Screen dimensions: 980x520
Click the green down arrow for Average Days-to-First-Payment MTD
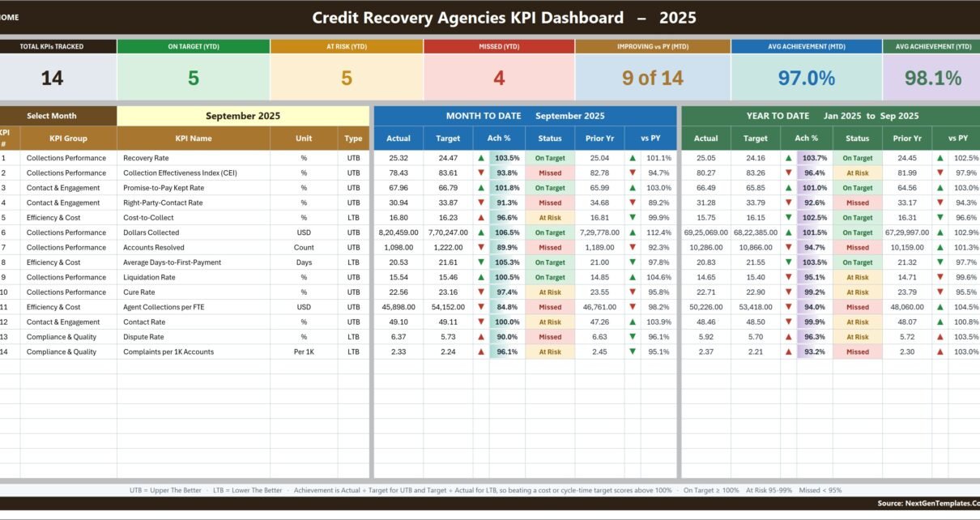pyautogui.click(x=481, y=262)
